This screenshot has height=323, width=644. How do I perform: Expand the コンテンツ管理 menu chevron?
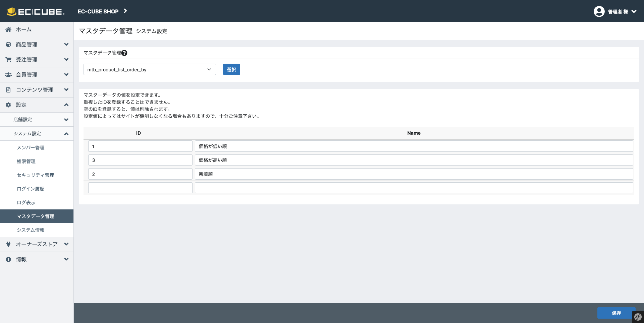(x=66, y=89)
